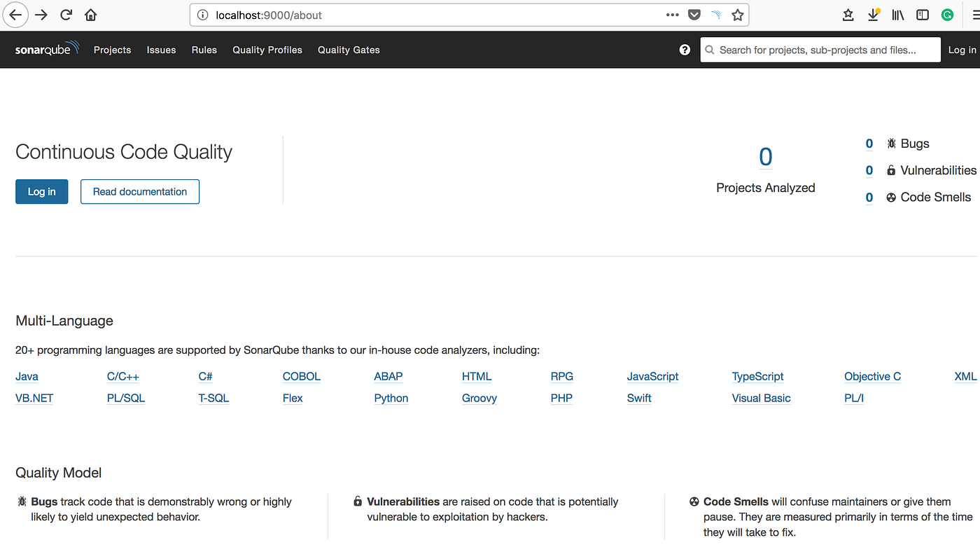Open the PL/SQL language link
The height and width of the screenshot is (547, 980).
click(x=126, y=398)
